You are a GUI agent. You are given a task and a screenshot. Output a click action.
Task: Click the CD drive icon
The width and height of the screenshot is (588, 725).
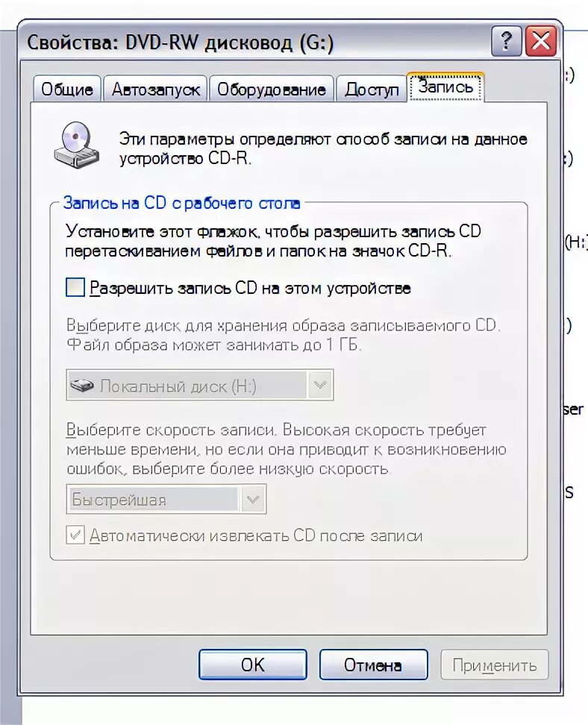pyautogui.click(x=77, y=145)
